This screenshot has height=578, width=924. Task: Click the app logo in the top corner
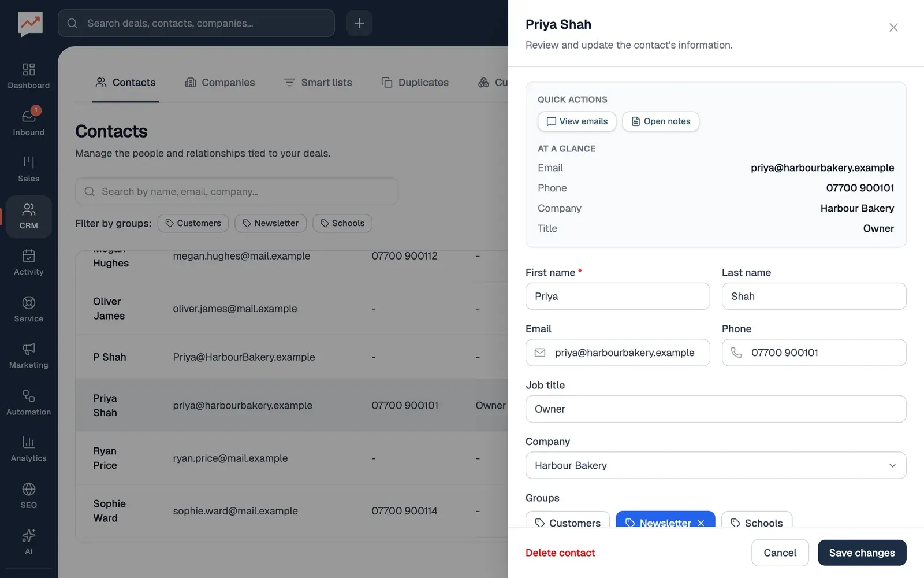[30, 24]
